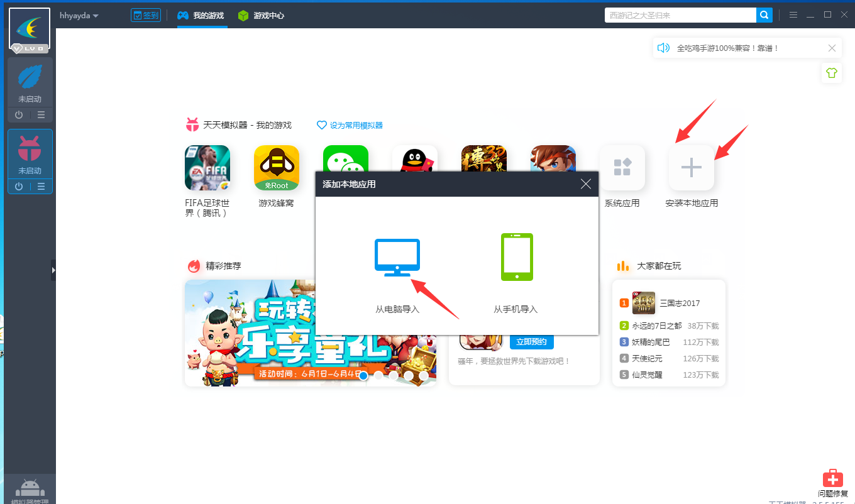Open 仙灵觉醒 ranking entry
Image resolution: width=855 pixels, height=504 pixels.
669,375
